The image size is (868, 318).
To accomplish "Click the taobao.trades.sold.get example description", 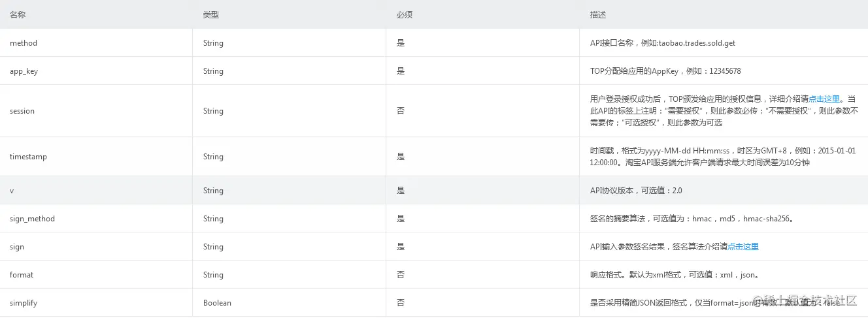I will [x=662, y=43].
